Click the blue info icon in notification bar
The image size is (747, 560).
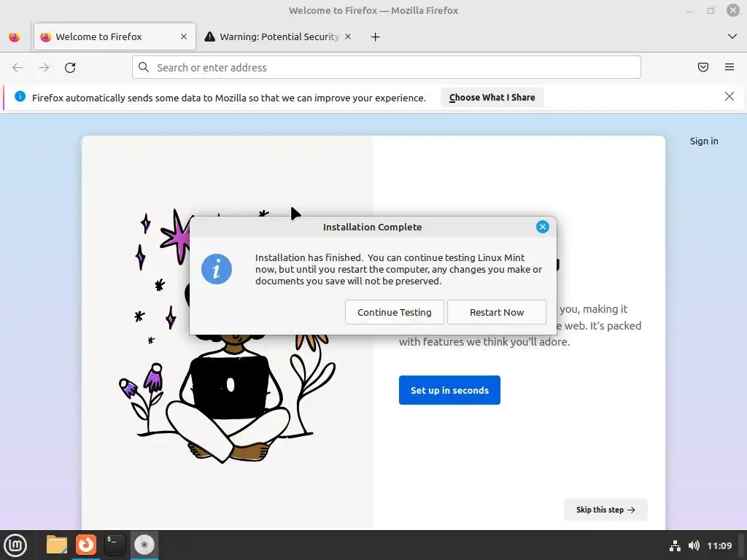click(x=20, y=97)
